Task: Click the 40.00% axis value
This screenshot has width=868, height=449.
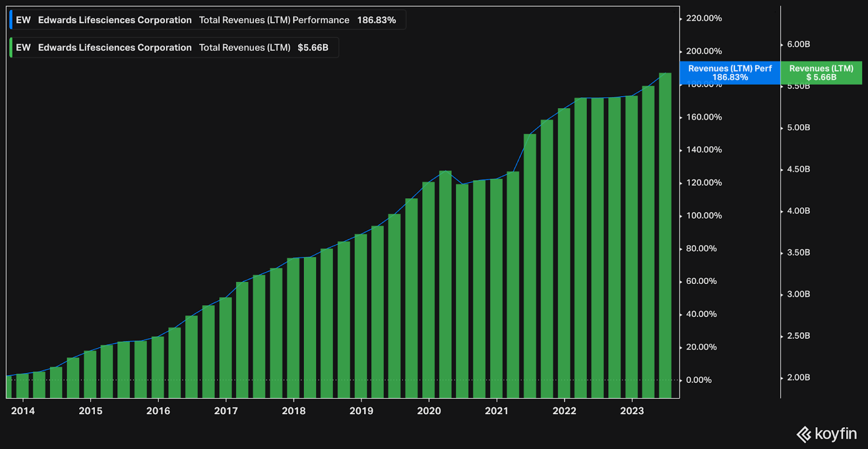Action: [701, 314]
